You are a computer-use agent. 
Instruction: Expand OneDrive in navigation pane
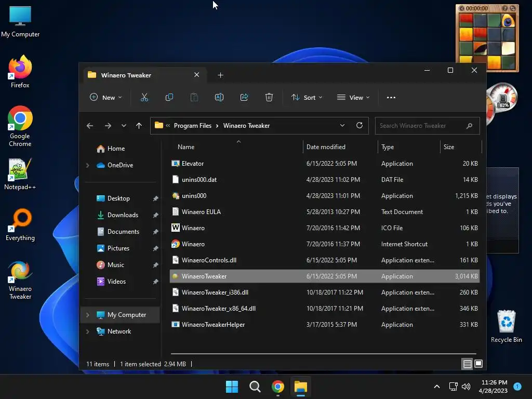[x=87, y=165]
